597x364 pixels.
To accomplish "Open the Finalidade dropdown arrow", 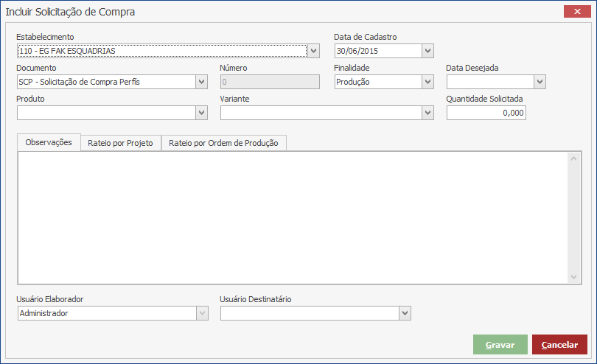I will pyautogui.click(x=427, y=82).
